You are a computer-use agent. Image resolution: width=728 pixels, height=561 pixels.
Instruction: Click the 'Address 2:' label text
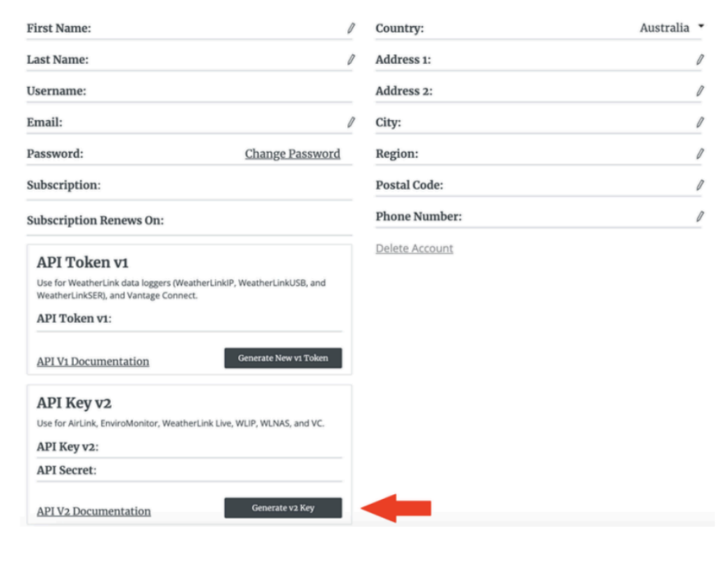coord(404,91)
